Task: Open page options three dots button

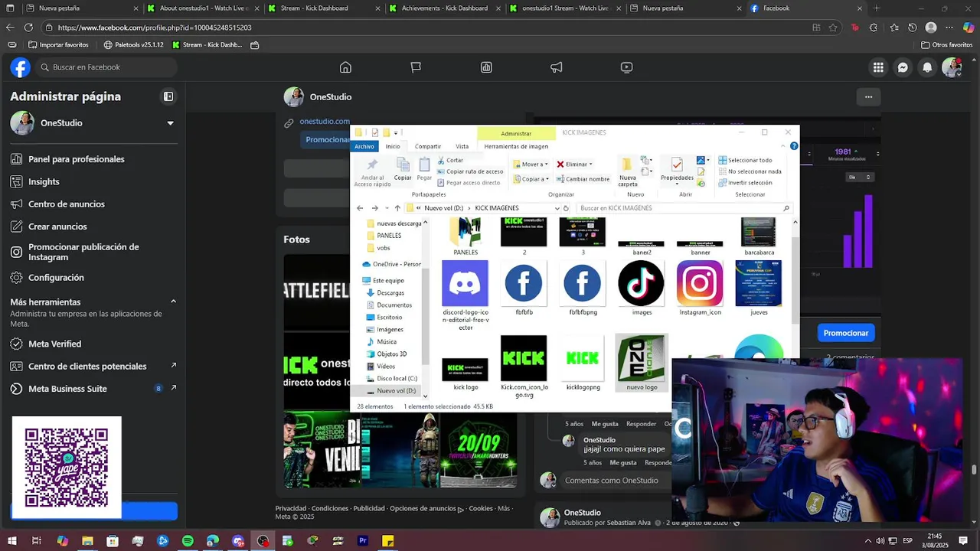Action: 868,96
